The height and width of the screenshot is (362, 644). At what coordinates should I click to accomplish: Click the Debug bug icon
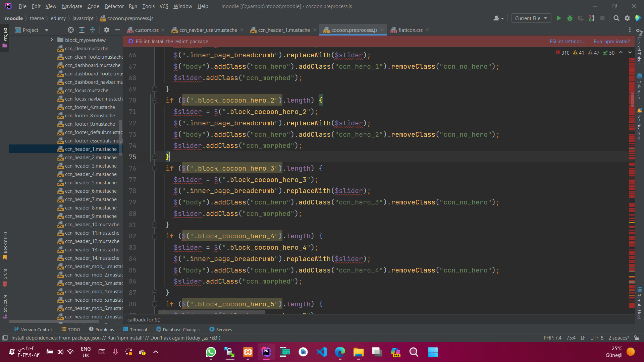click(570, 18)
